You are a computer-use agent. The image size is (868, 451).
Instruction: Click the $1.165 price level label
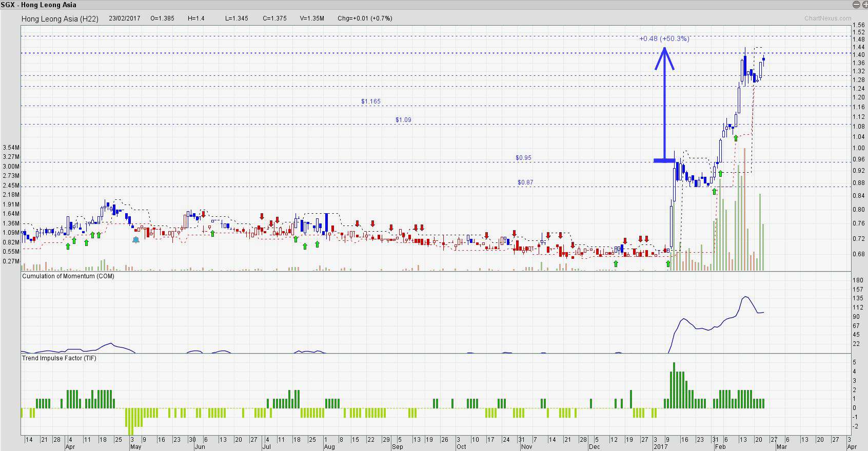click(371, 101)
